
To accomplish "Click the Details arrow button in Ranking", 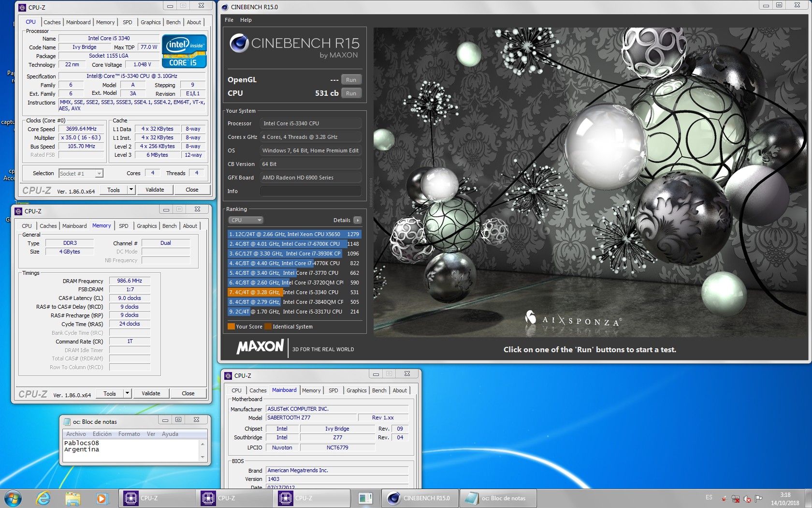I will (x=357, y=220).
